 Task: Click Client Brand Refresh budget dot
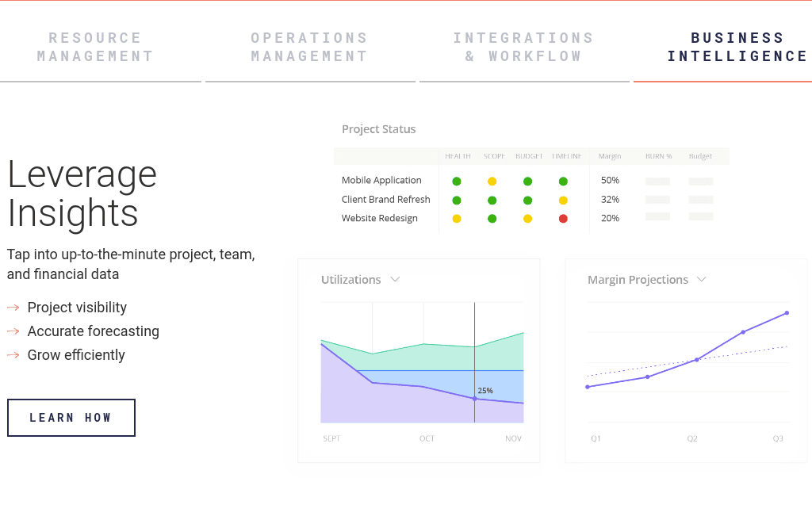tap(527, 201)
